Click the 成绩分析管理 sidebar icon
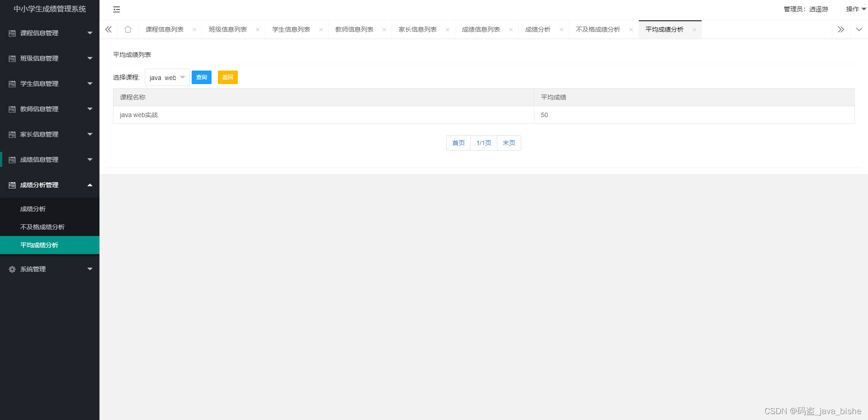868x420 pixels. (12, 185)
